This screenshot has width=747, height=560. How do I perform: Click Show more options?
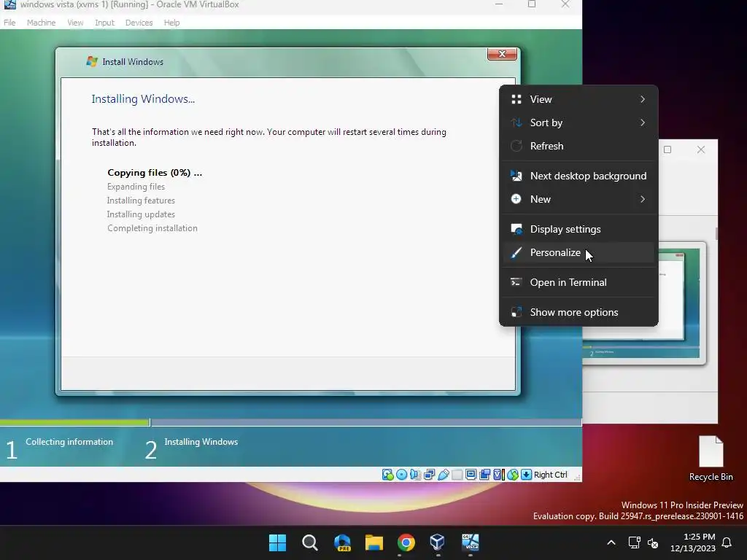point(578,312)
